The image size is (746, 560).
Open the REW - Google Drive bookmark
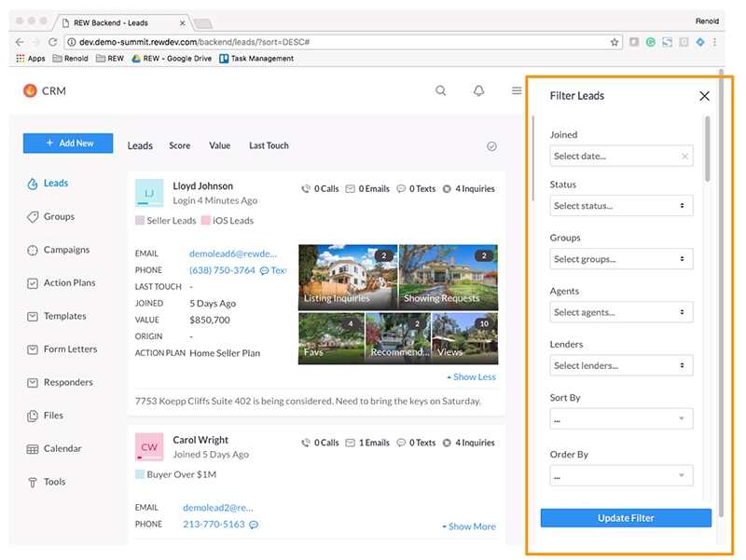coord(172,58)
